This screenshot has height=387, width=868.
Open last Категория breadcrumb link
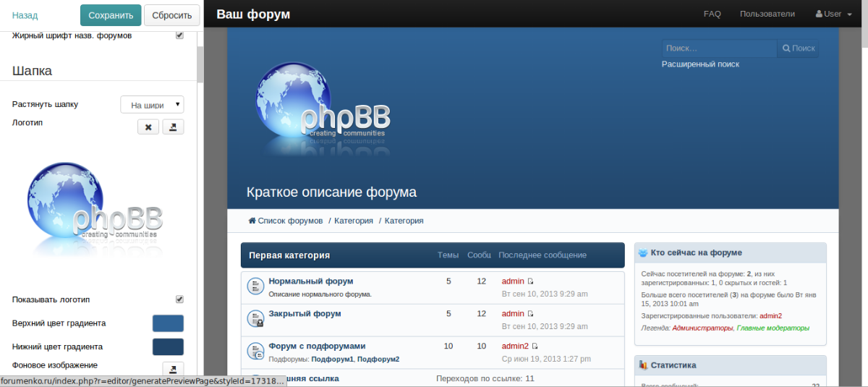tap(404, 221)
